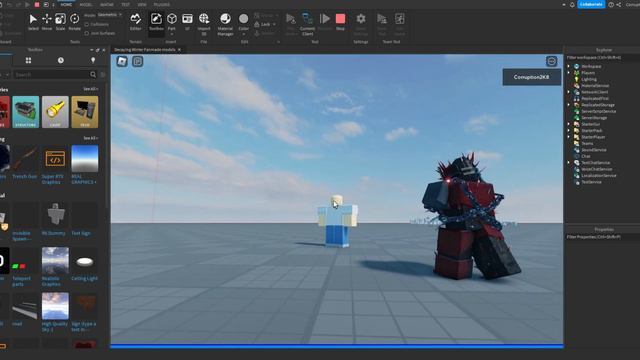Click the Collaborate button
The width and height of the screenshot is (640, 360).
[591, 4]
